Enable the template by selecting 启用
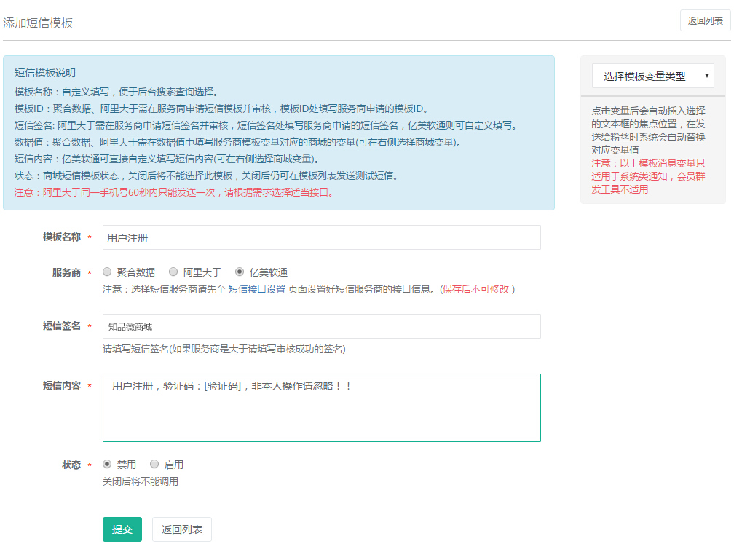Image resolution: width=750 pixels, height=560 pixels. pyautogui.click(x=154, y=464)
